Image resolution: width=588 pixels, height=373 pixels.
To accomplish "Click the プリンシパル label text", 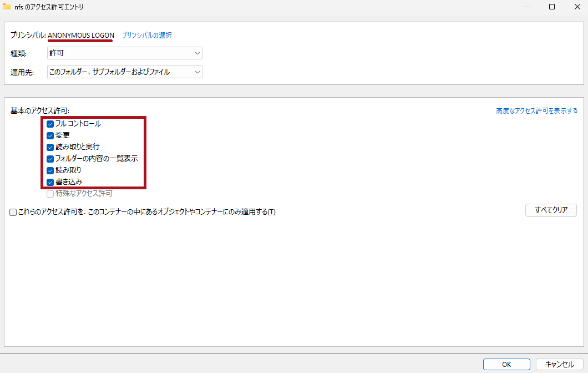I will click(x=28, y=36).
